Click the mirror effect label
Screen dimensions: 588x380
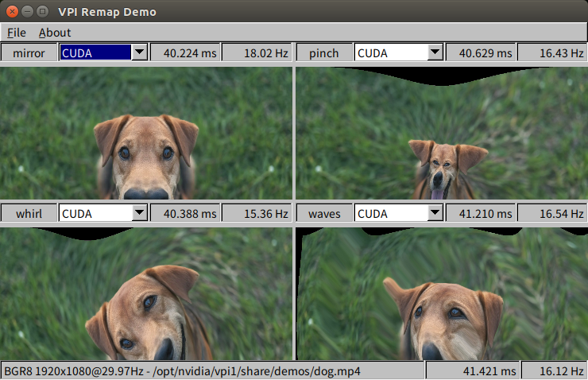pos(29,53)
